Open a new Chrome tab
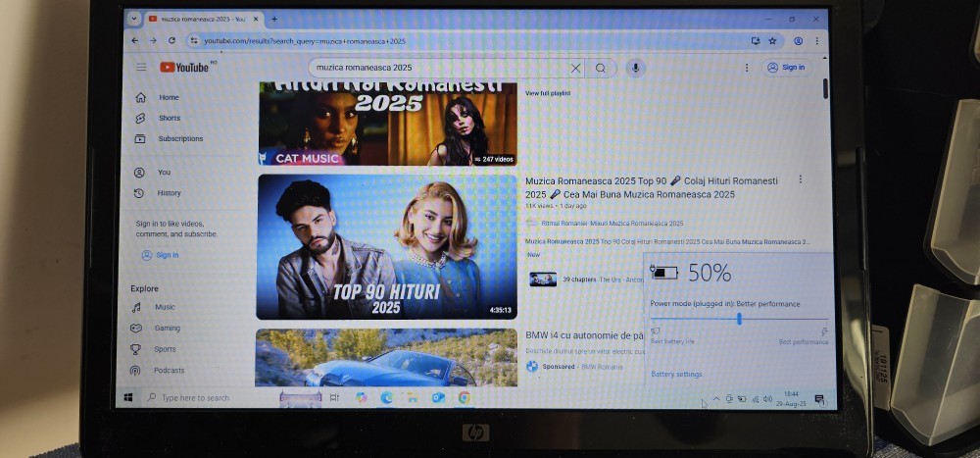980x458 pixels. [274, 19]
